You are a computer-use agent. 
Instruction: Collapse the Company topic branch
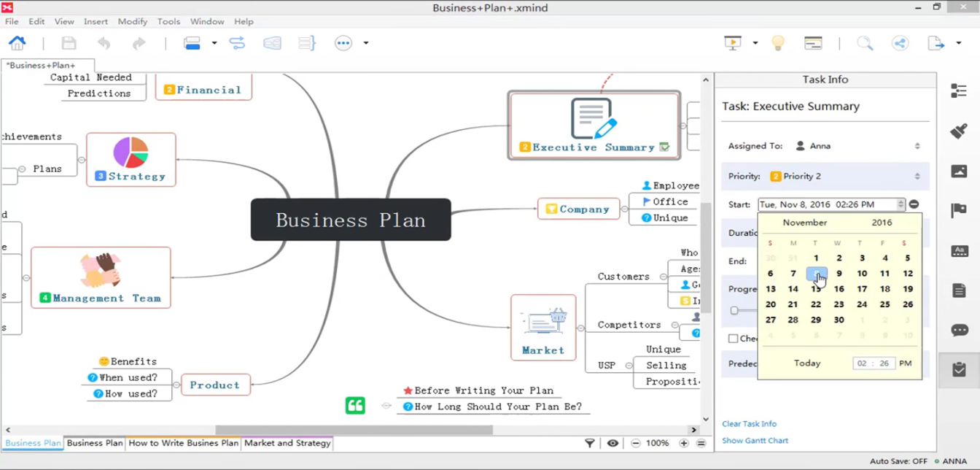(x=624, y=209)
